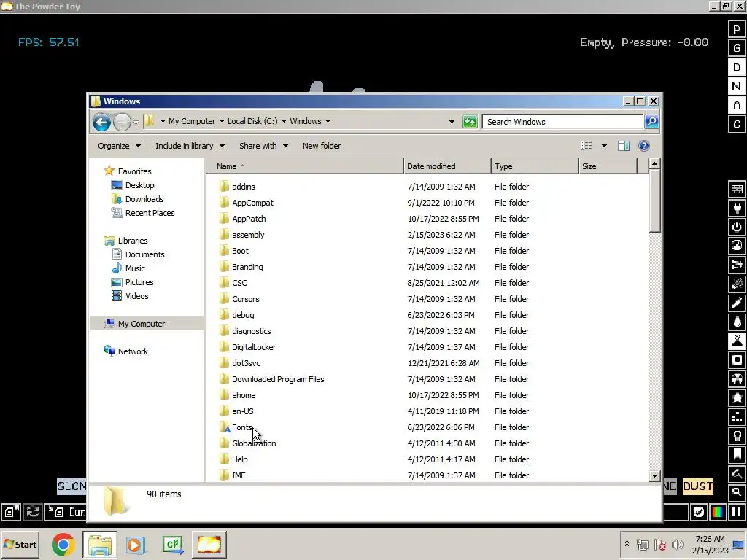Expand the breadcrumb arrow after My Computer
Viewport: 747px width, 560px height.
point(222,122)
